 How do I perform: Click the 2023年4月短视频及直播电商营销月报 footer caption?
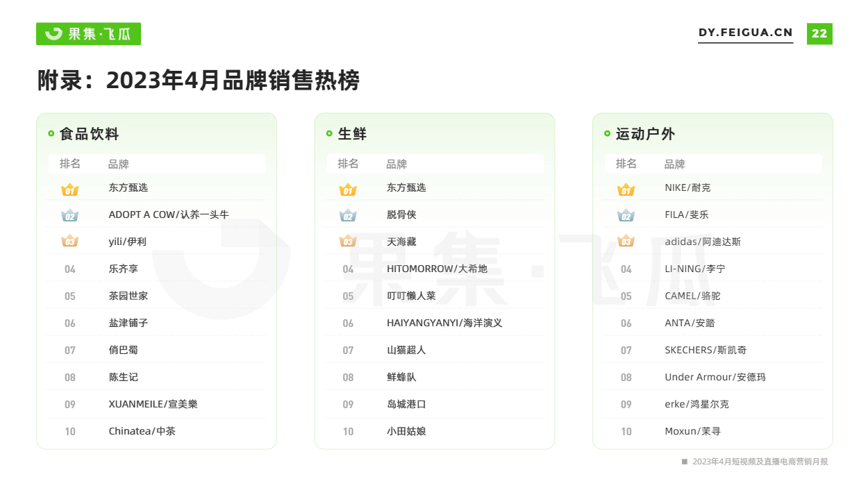tap(760, 462)
